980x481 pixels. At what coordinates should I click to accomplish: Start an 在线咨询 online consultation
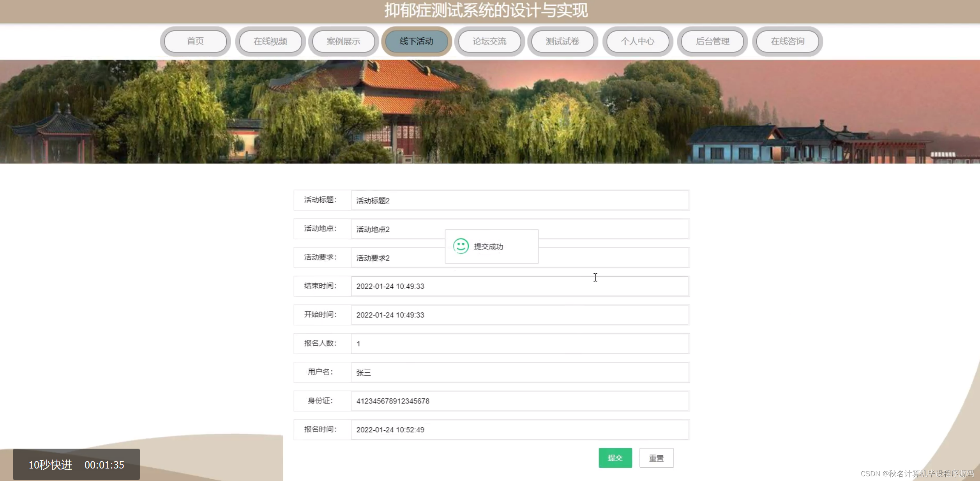click(788, 41)
